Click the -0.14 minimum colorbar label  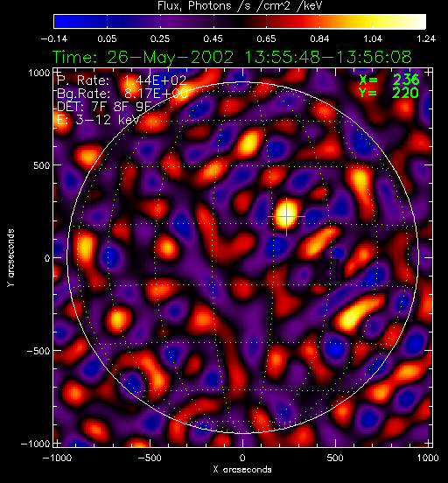click(x=54, y=38)
